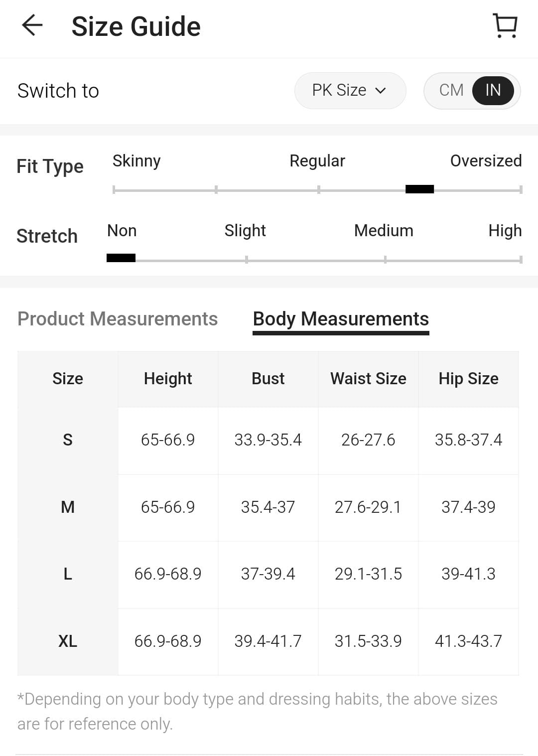Screen dimensions: 538x756
Task: Select the S size row label
Action: pos(68,440)
